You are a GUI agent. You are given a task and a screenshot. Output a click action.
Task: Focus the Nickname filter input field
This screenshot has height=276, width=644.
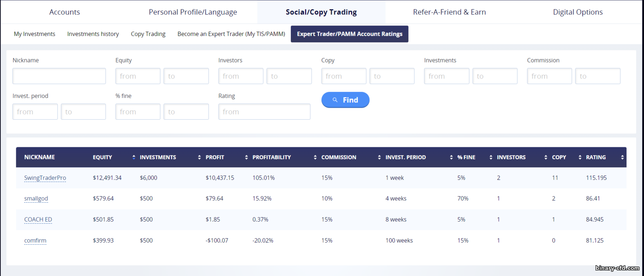tap(59, 76)
